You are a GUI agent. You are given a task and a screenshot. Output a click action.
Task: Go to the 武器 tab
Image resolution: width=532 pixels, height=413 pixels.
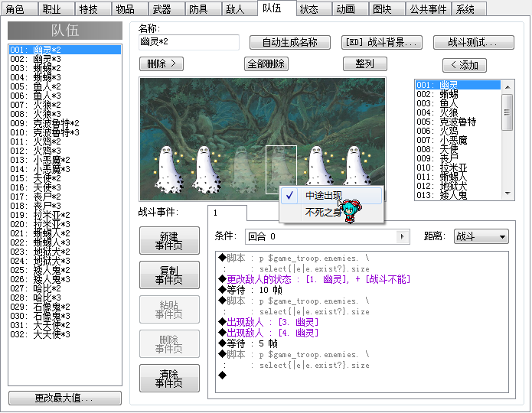pos(166,9)
